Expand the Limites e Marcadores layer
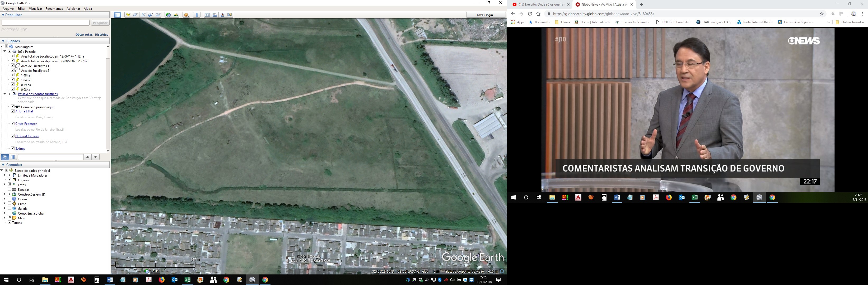Image resolution: width=868 pixels, height=285 pixels. pyautogui.click(x=5, y=175)
